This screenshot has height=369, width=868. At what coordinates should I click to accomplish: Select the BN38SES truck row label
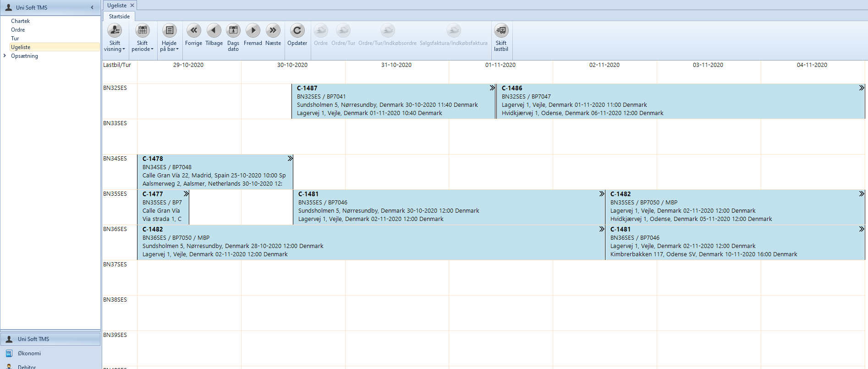tap(115, 300)
